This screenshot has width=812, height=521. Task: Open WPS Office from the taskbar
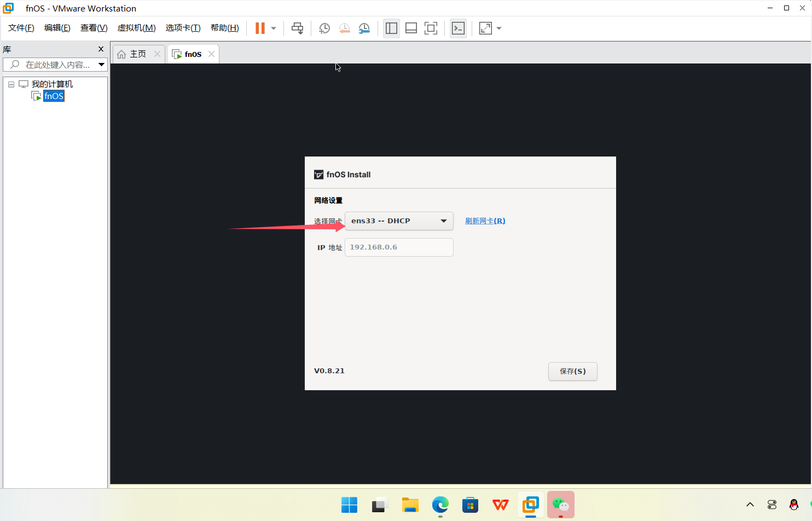click(500, 505)
